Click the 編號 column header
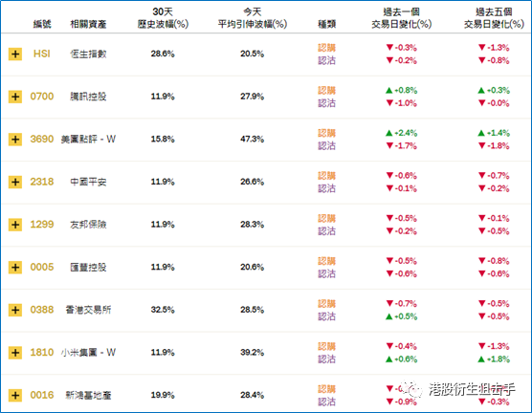Viewport: 532px width, 413px height. click(x=42, y=24)
